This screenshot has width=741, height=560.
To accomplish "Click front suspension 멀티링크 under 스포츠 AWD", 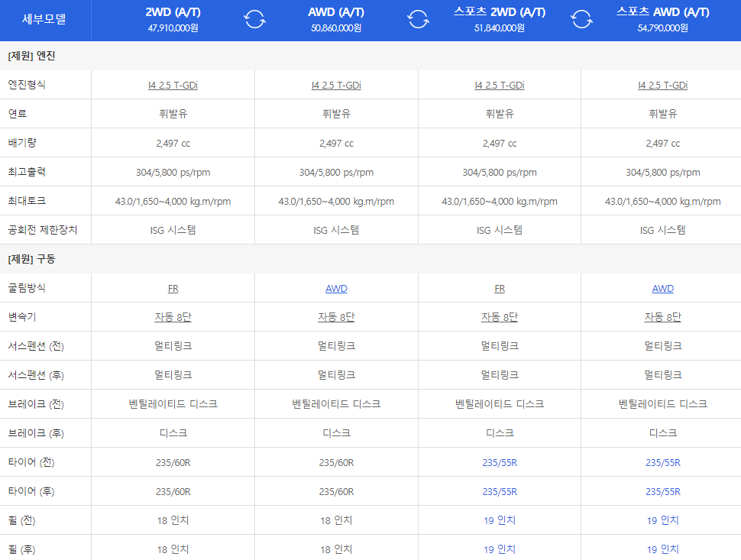I will (x=662, y=346).
